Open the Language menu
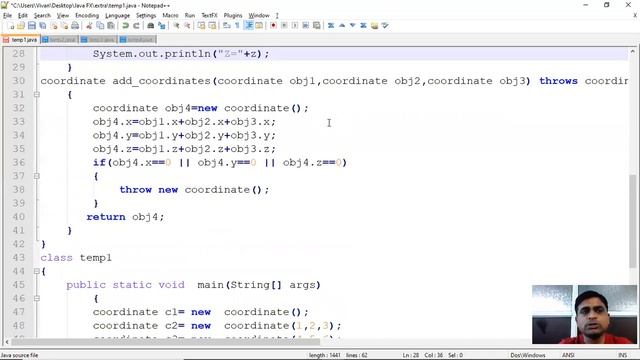640x360 pixels. [x=118, y=16]
